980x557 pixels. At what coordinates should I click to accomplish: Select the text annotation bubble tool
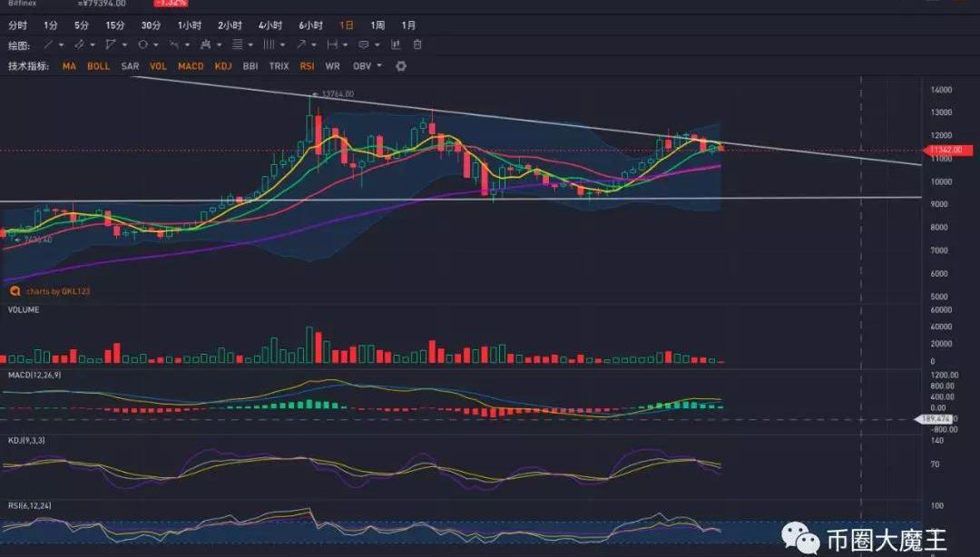[x=364, y=44]
